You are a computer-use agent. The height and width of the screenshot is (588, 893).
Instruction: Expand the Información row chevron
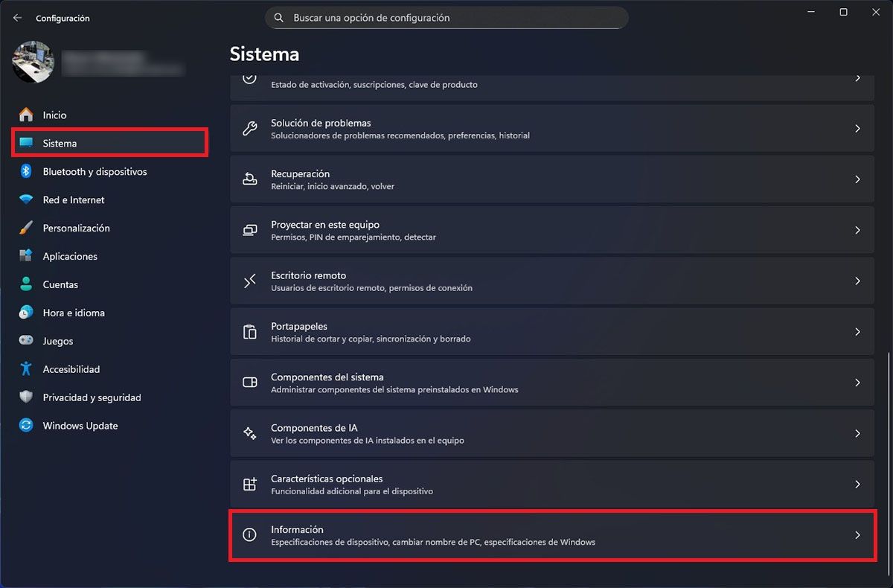click(x=857, y=535)
